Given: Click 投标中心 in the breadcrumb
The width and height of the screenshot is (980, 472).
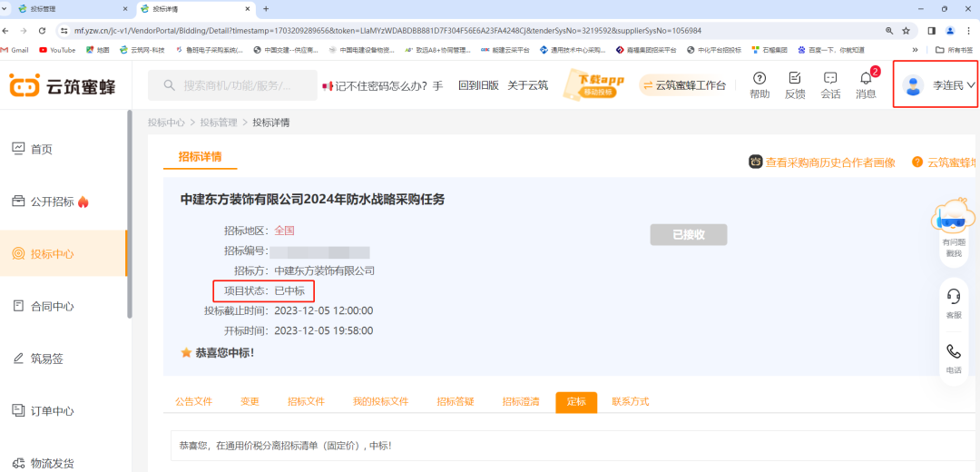Looking at the screenshot, I should click(x=166, y=123).
